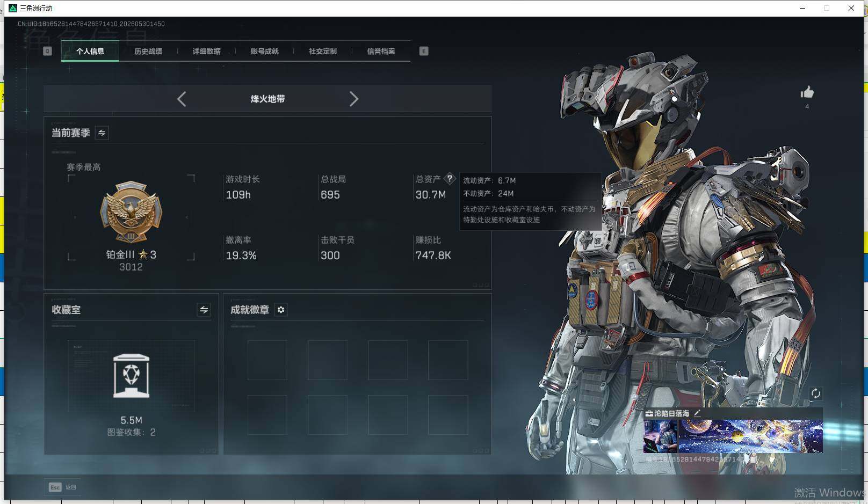Screen dimensions: 868x504
Task: Click the 击败干员 300 value
Action: pos(330,255)
